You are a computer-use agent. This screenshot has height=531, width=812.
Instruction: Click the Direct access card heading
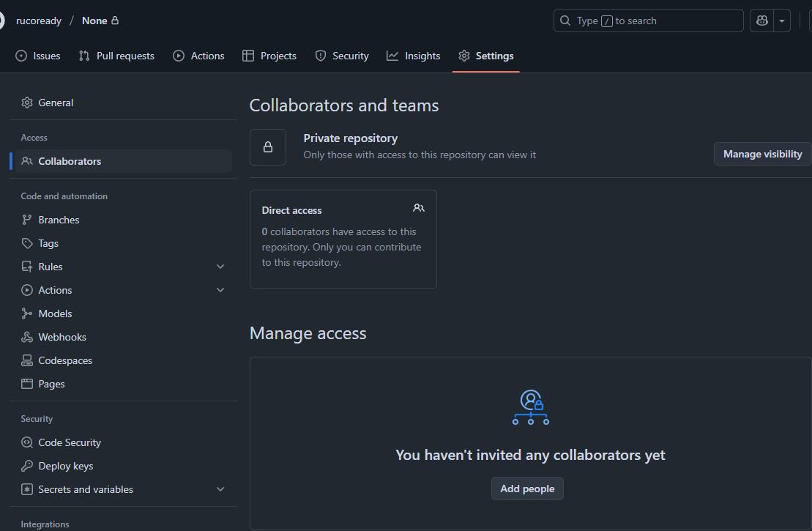(x=291, y=210)
